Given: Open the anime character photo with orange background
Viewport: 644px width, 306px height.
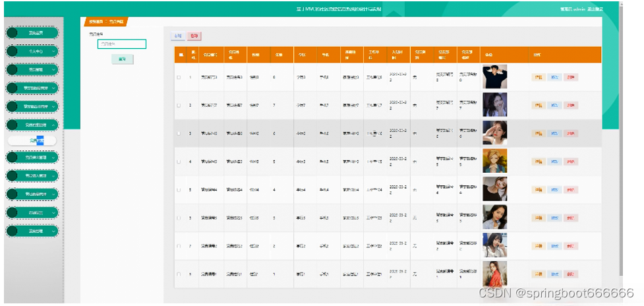Looking at the screenshot, I should coord(494,161).
